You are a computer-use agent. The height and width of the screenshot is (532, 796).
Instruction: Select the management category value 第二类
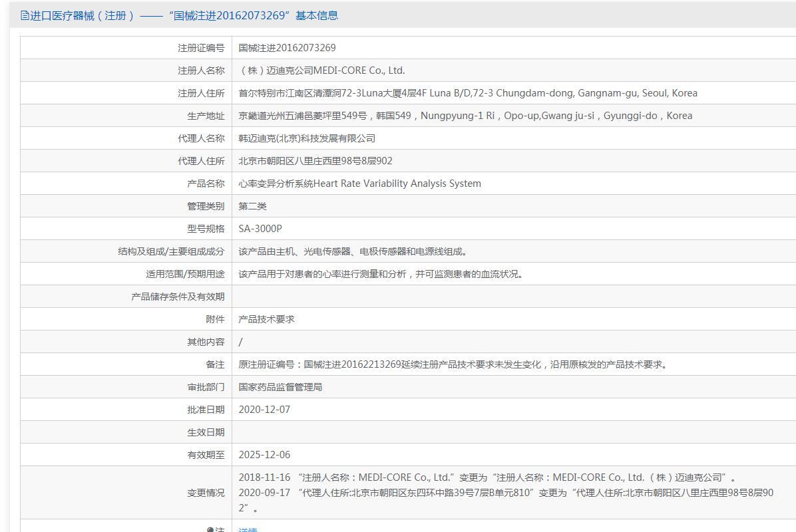(252, 206)
